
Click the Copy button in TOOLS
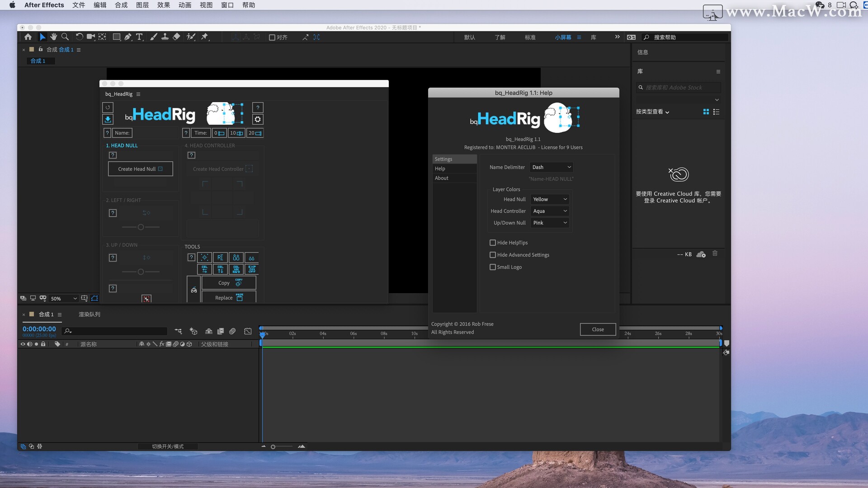tap(229, 283)
